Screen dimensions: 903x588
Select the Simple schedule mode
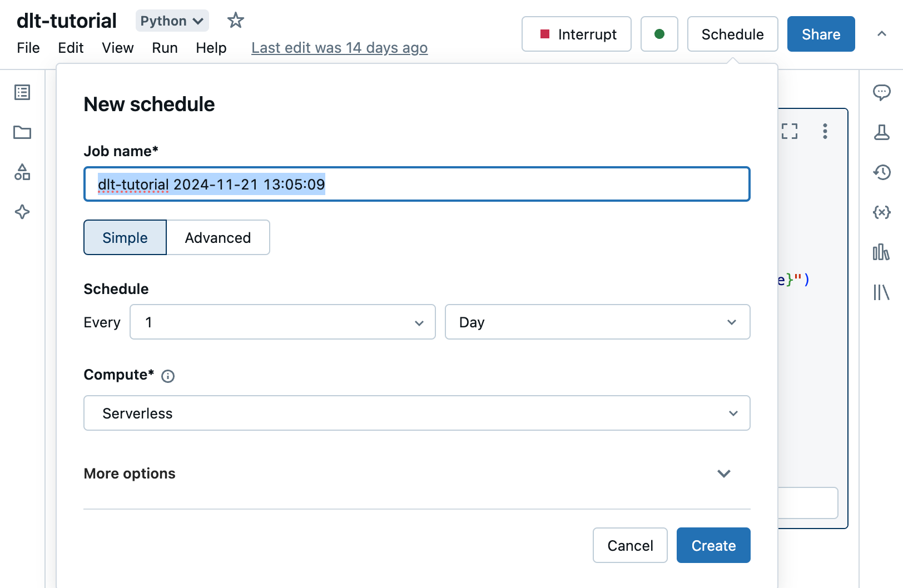pyautogui.click(x=125, y=238)
